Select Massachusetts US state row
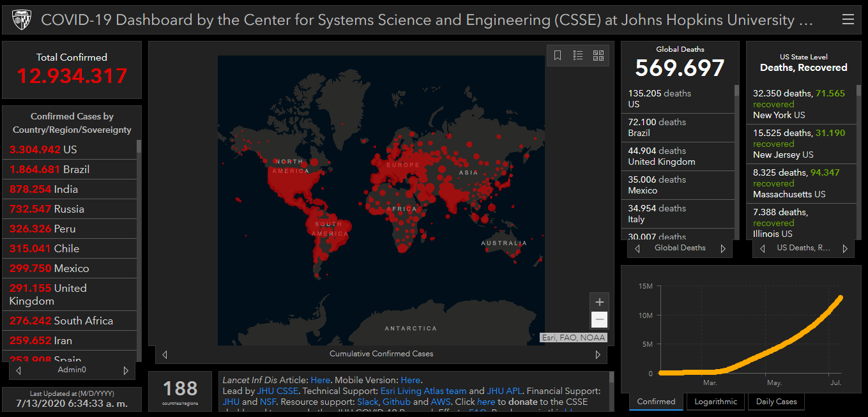Image resolution: width=868 pixels, height=417 pixels. 802,183
